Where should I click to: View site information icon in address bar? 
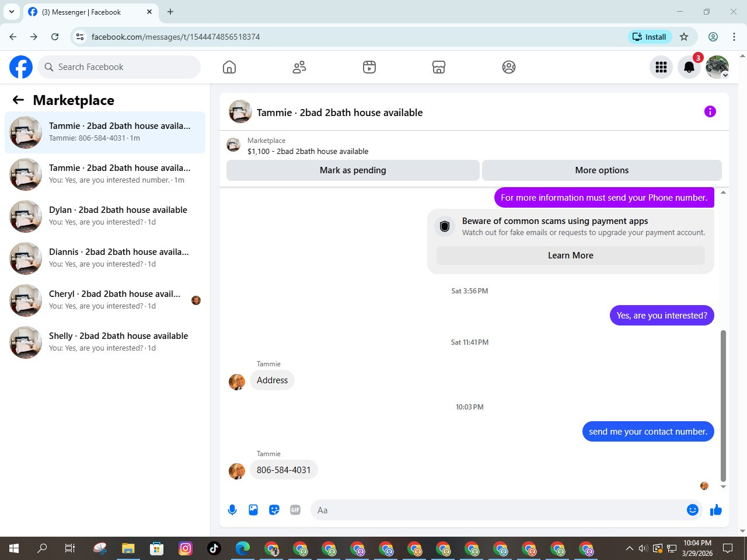[x=80, y=37]
